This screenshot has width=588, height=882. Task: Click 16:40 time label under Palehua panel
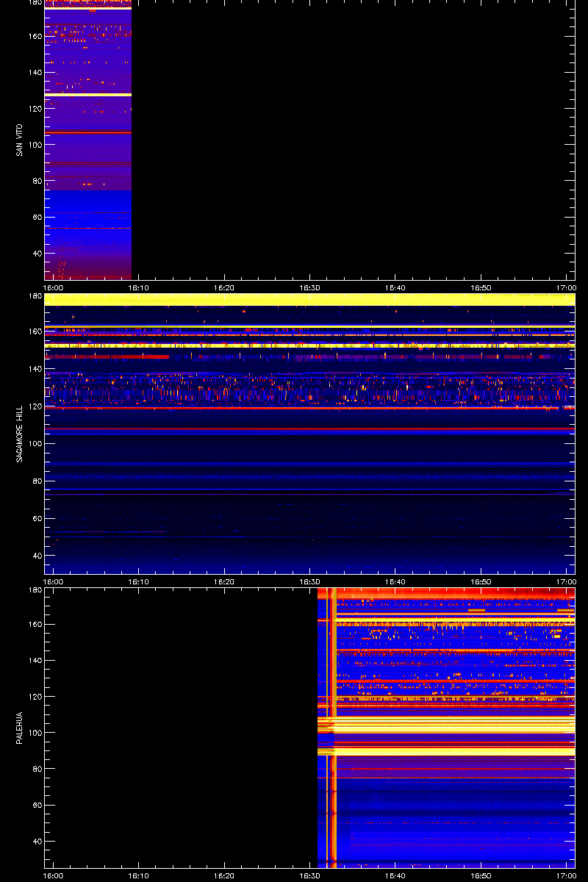point(395,876)
